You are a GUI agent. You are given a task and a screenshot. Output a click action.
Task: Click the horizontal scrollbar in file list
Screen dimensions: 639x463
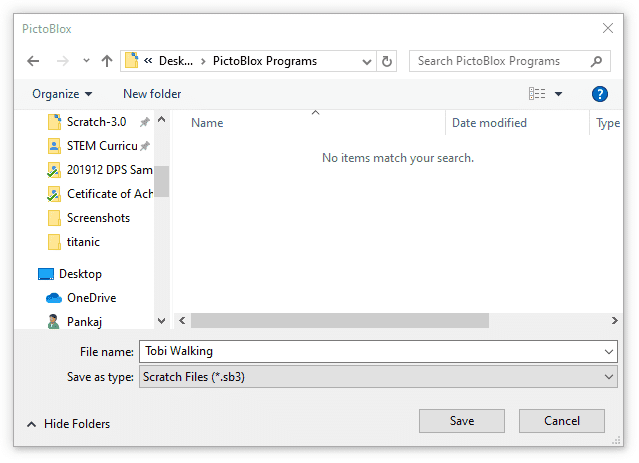(340, 321)
